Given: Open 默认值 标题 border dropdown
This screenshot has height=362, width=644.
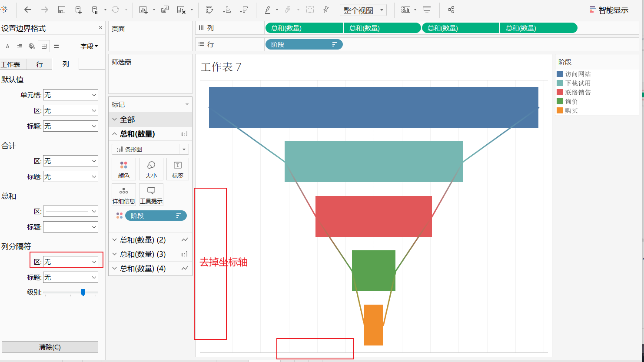Looking at the screenshot, I should pyautogui.click(x=70, y=126).
